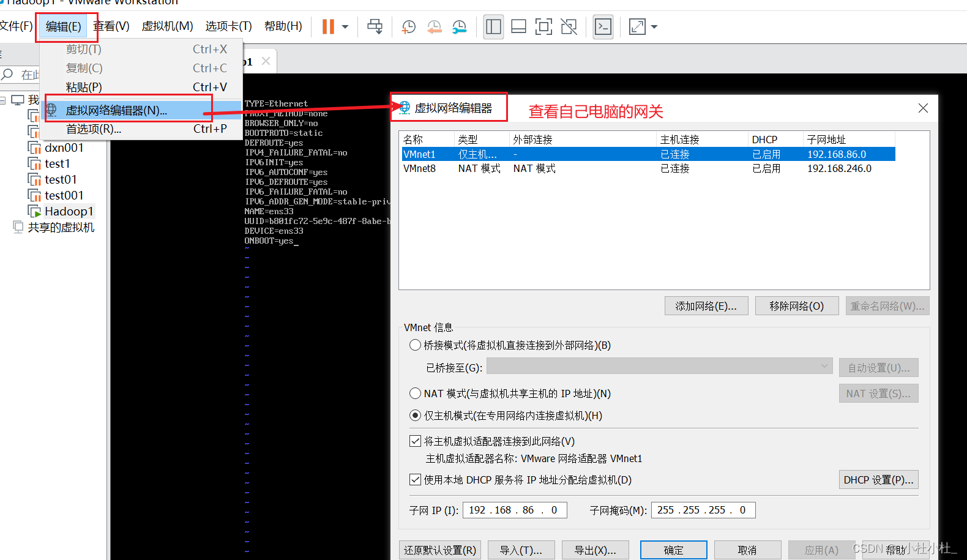Viewport: 967px width, 560px height.
Task: Open the snapshot manager icon
Action: click(x=459, y=26)
